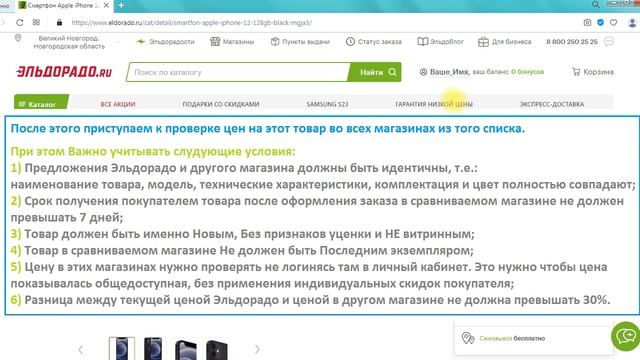Show next product image with right arrow
The width and height of the screenshot is (640, 360).
(257, 349)
